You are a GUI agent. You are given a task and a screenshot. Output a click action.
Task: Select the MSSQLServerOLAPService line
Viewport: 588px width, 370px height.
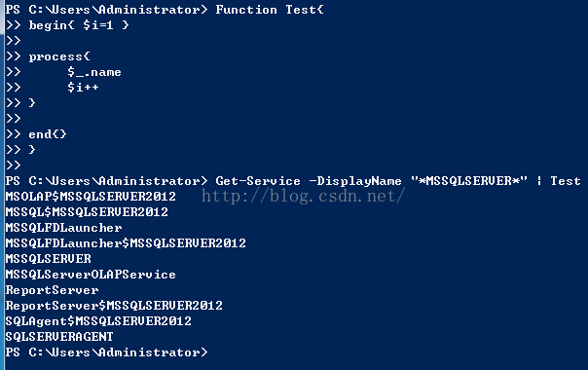tap(91, 275)
